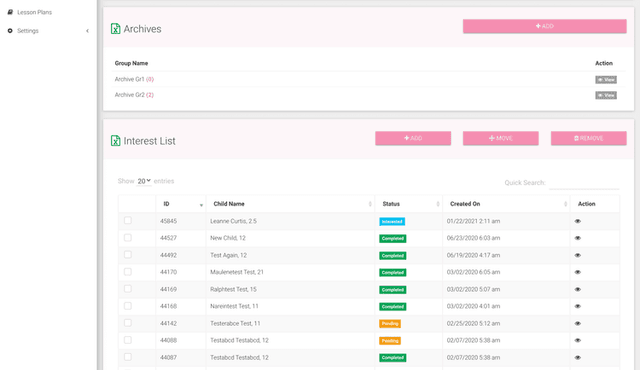The height and width of the screenshot is (370, 640).
Task: Check the box for row 44492
Action: pos(128,255)
